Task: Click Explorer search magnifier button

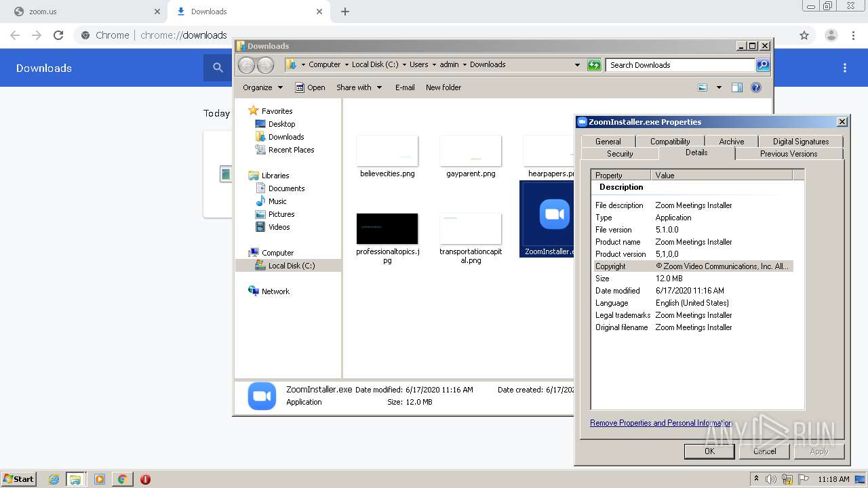Action: 763,65
